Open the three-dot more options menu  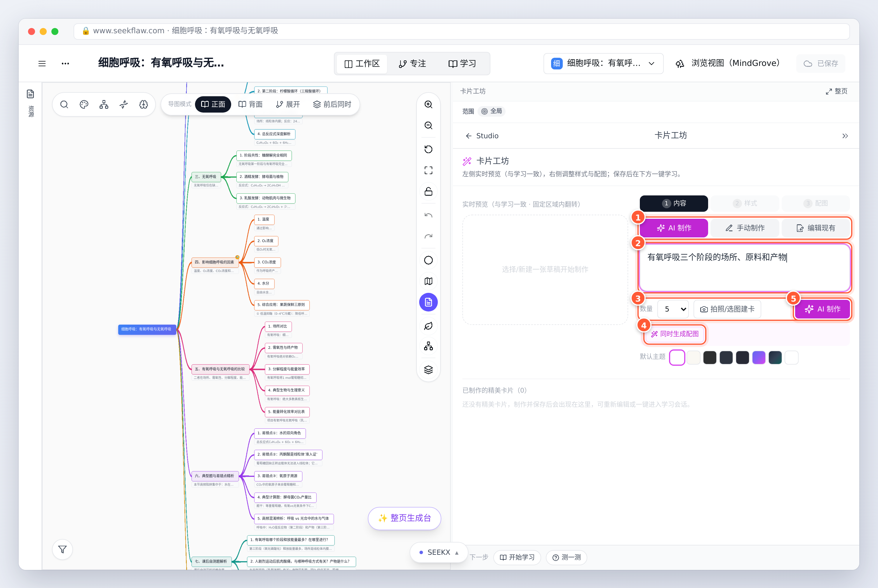(x=65, y=64)
